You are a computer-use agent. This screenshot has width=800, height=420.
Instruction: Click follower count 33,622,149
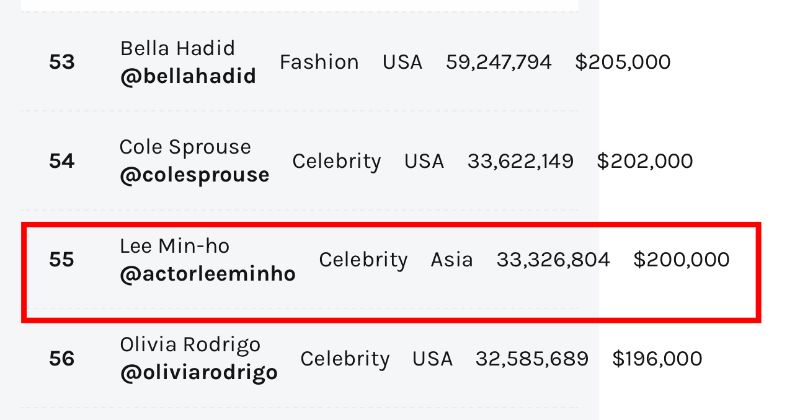pyautogui.click(x=520, y=161)
